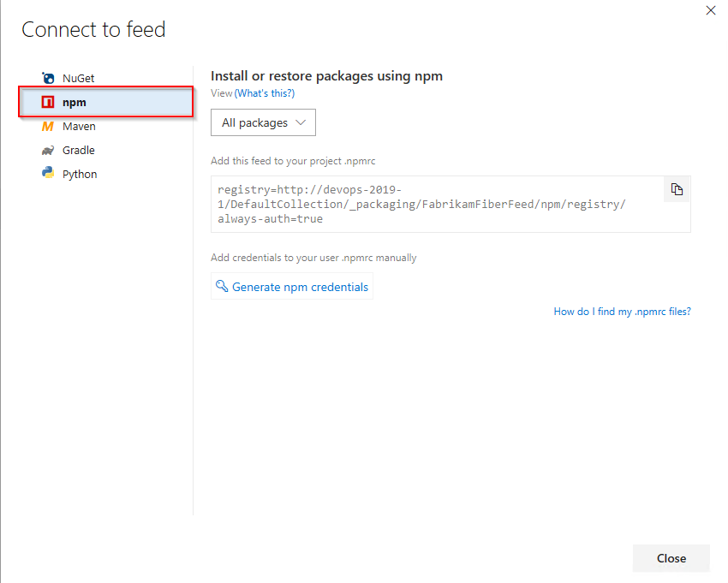Open the What's this? link
The height and width of the screenshot is (583, 728).
point(265,93)
